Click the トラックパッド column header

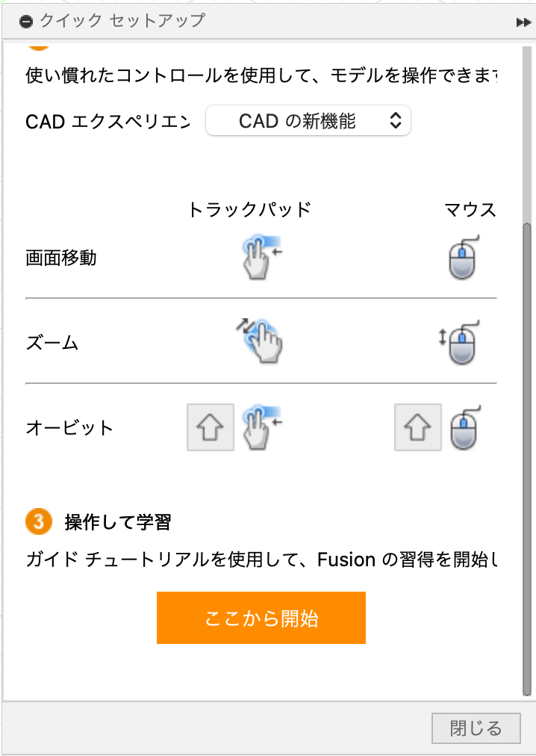[x=249, y=210]
